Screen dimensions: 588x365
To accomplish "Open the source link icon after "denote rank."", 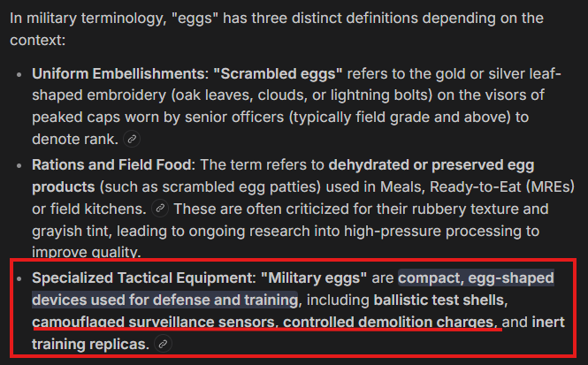I will point(132,140).
